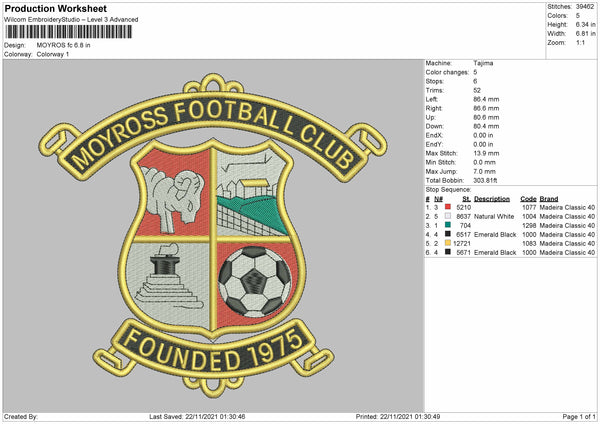Click the Up value '80.6 mm'
The width and height of the screenshot is (600, 424).
pyautogui.click(x=486, y=117)
